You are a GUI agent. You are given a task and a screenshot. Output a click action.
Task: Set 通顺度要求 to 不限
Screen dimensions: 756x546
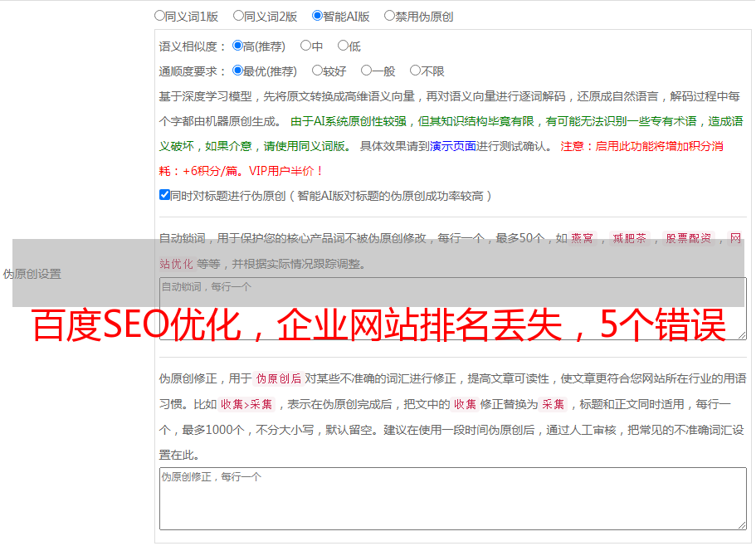415,71
